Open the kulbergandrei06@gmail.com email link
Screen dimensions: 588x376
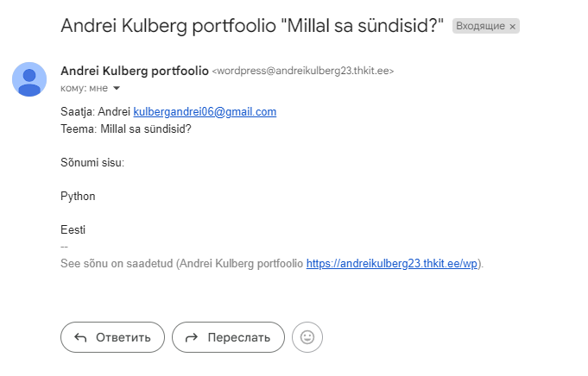(205, 112)
